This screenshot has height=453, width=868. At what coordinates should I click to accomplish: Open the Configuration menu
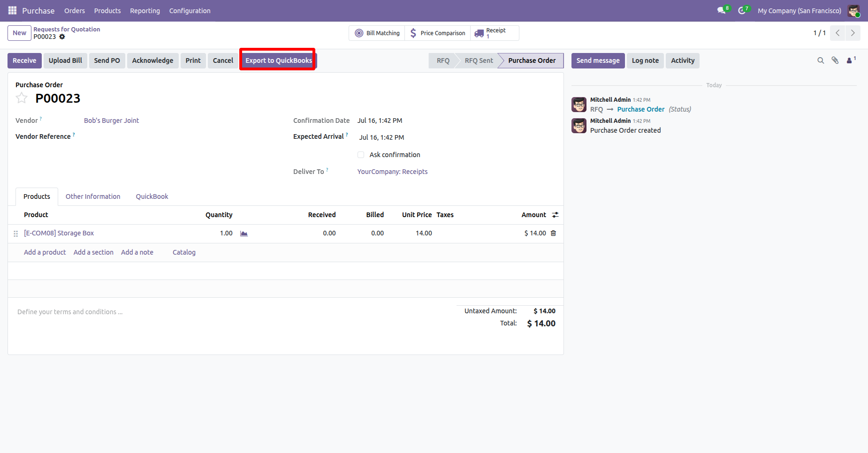[x=190, y=10]
